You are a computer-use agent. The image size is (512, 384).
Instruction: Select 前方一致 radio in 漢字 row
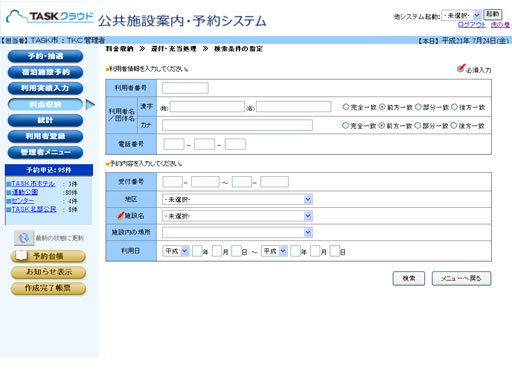382,107
